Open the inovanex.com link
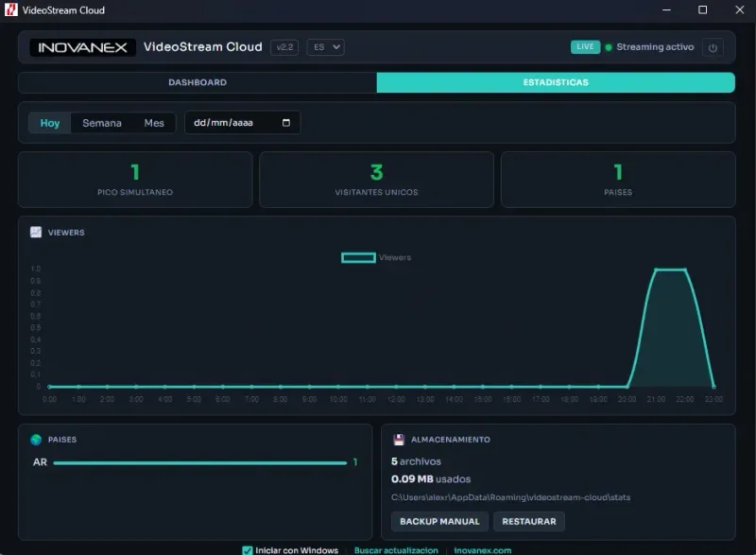The width and height of the screenshot is (756, 555). 482,550
